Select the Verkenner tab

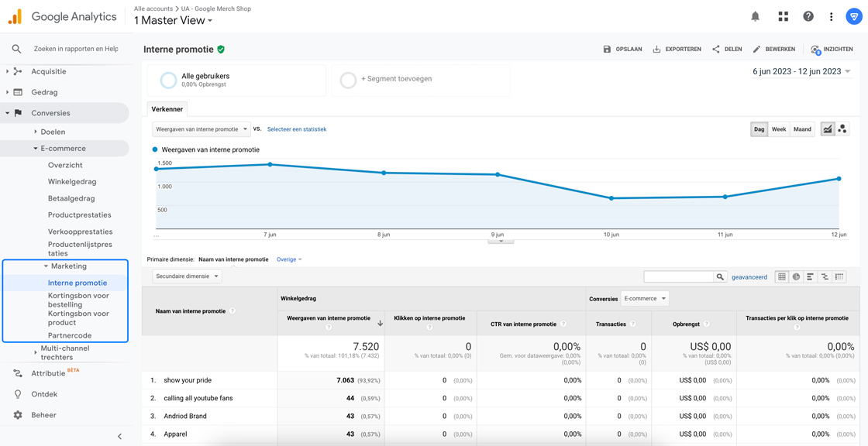point(167,109)
